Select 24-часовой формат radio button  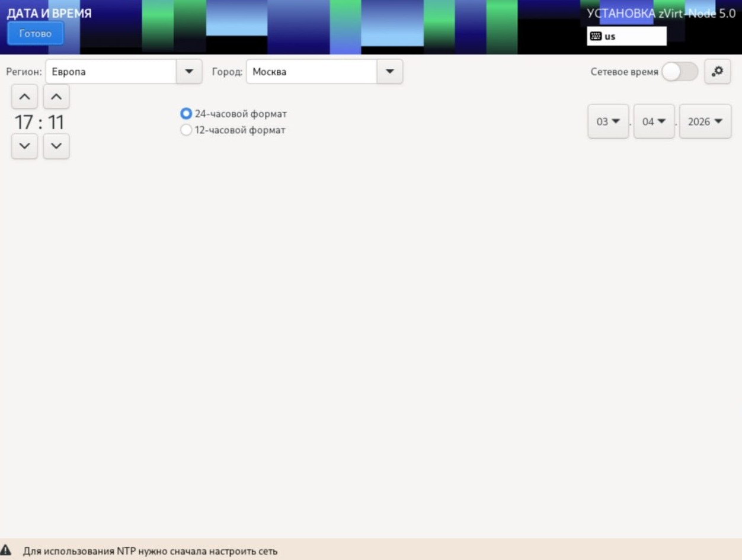tap(186, 114)
